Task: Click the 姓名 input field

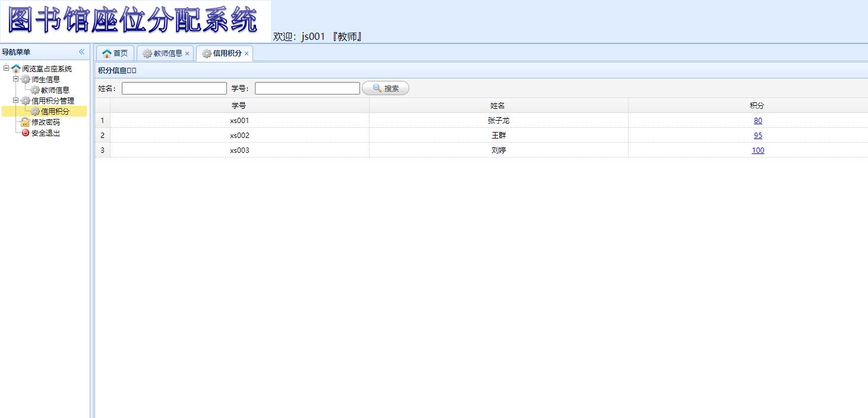Action: tap(173, 88)
